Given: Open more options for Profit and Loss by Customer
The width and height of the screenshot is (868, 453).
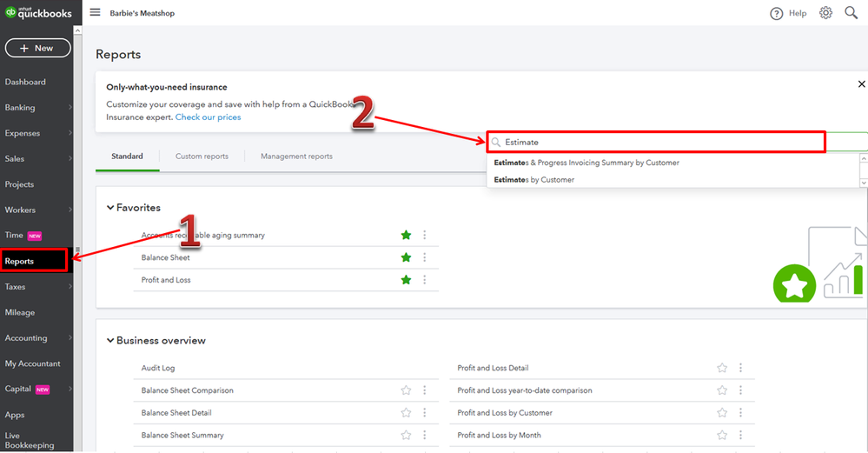Looking at the screenshot, I should [740, 413].
